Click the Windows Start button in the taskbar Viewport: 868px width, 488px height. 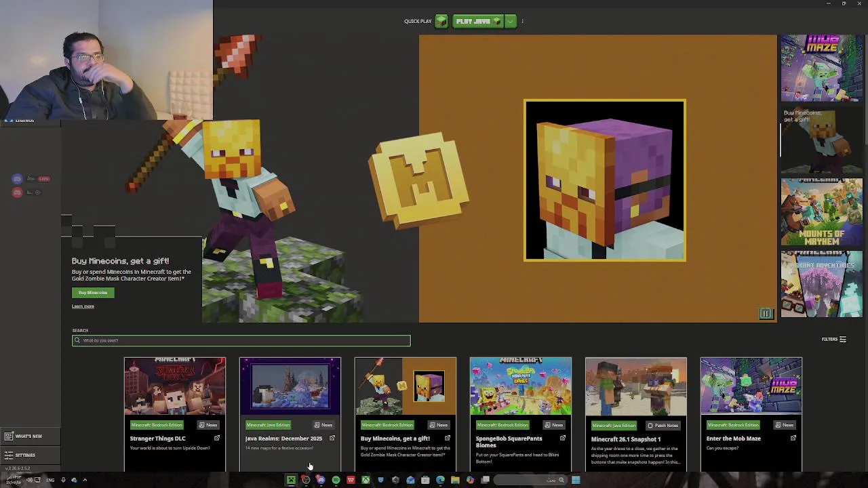576,480
